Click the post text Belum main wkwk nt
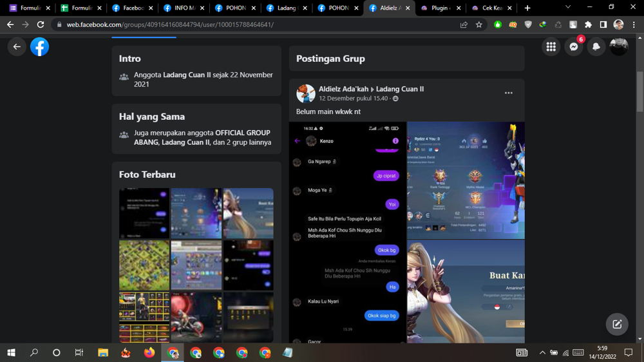The image size is (644, 362). tap(328, 111)
